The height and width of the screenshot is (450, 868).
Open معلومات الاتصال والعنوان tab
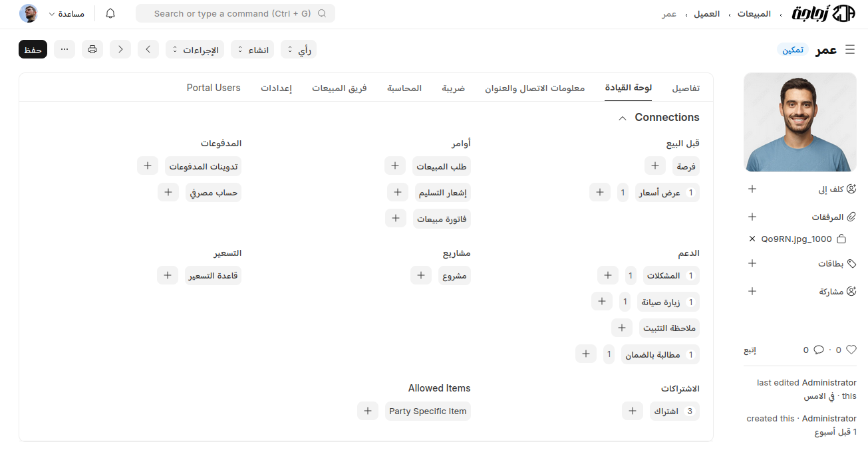pyautogui.click(x=535, y=88)
